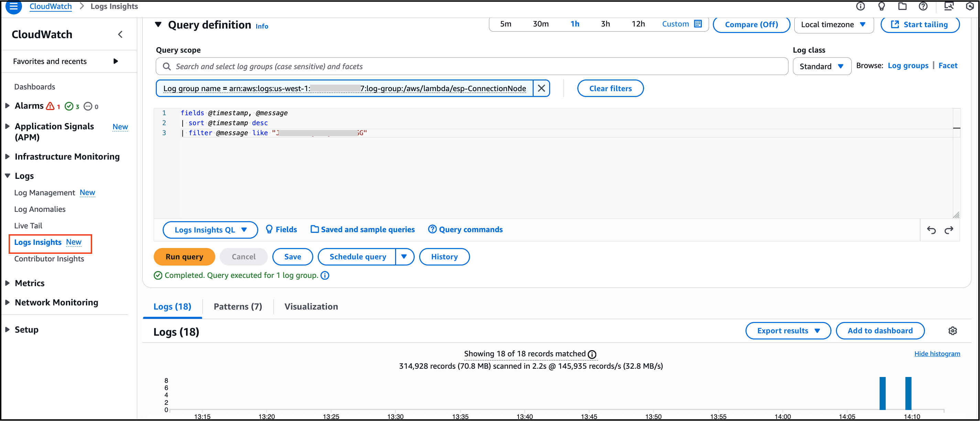This screenshot has width=980, height=421.
Task: Click the search magnifier icon in Query scope
Action: (167, 67)
